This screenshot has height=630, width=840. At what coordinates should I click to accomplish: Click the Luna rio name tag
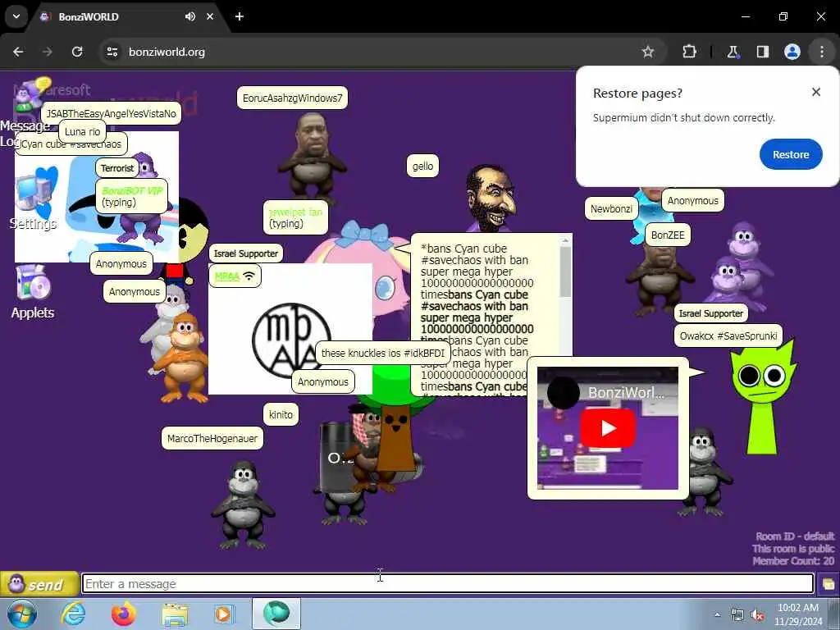pos(82,132)
